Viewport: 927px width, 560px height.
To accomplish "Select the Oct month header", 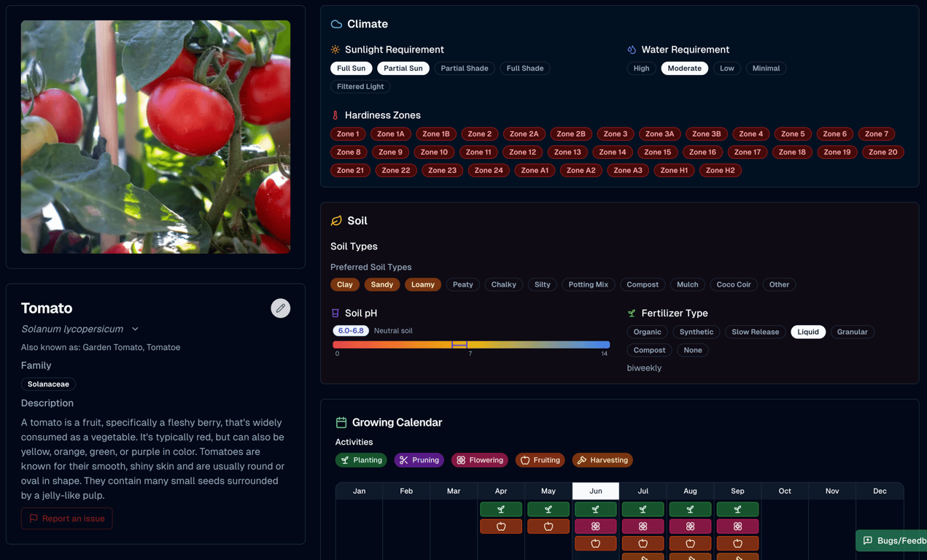I will point(785,491).
